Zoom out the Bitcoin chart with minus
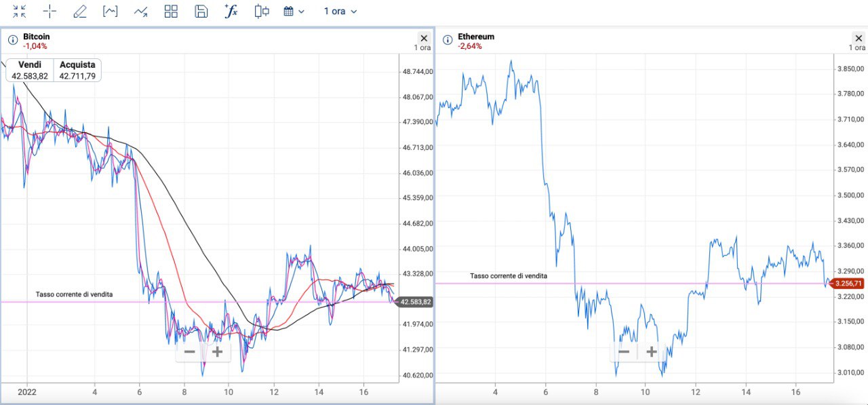The height and width of the screenshot is (405, 868). tap(190, 351)
